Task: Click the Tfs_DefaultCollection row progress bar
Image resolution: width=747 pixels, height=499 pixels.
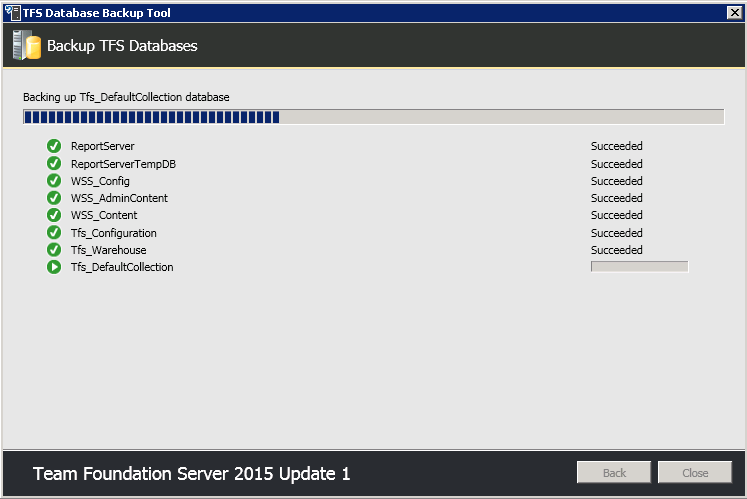Action: [x=639, y=266]
